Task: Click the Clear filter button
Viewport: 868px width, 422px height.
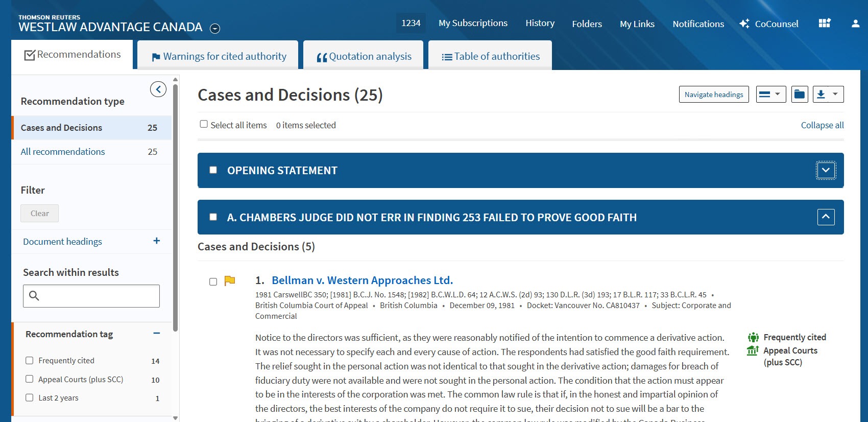Action: click(x=40, y=214)
